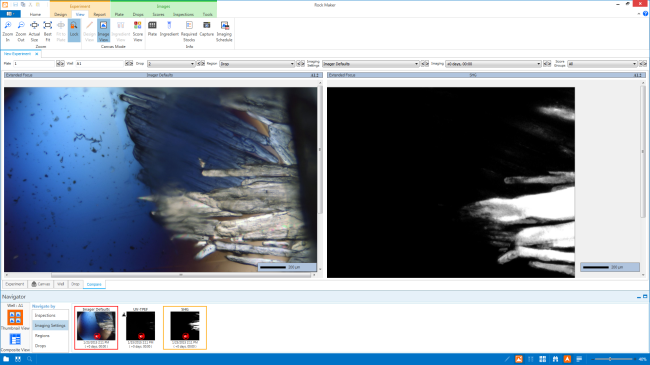Switch to Thumbnail View in Navigator

tap(15, 320)
